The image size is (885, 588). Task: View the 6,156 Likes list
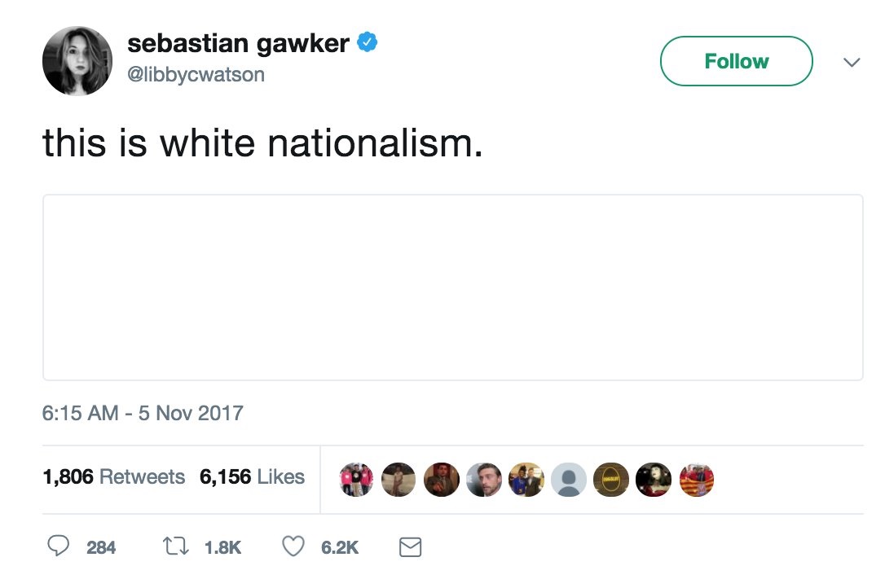point(252,476)
